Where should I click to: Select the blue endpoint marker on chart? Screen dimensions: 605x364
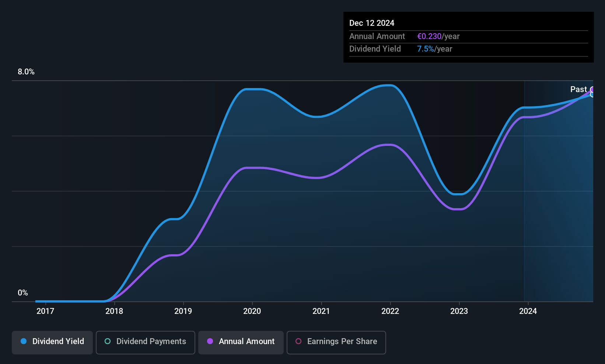pyautogui.click(x=592, y=95)
